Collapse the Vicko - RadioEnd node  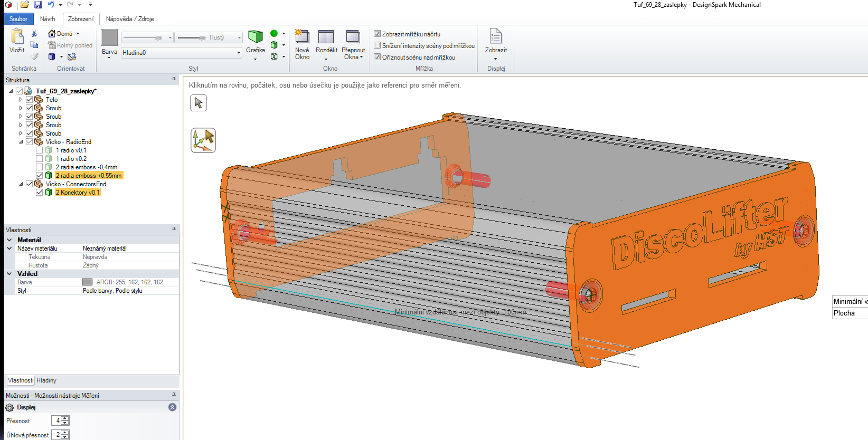coord(21,142)
